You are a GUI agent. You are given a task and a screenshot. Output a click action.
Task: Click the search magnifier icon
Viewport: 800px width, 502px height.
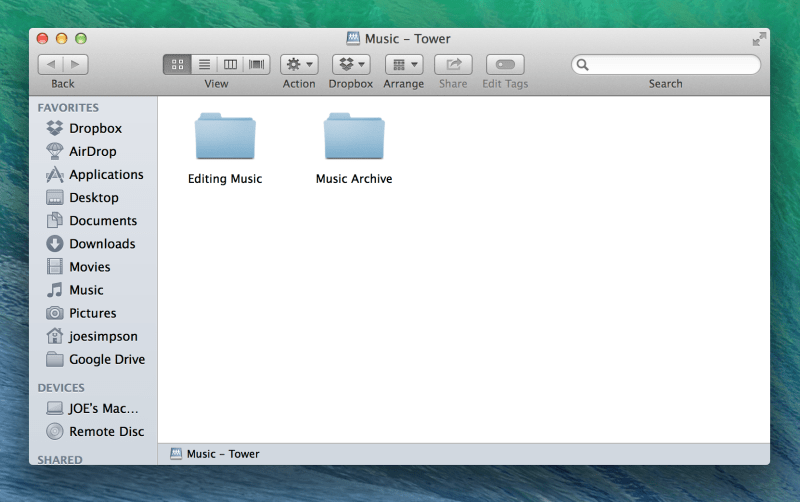tap(583, 65)
